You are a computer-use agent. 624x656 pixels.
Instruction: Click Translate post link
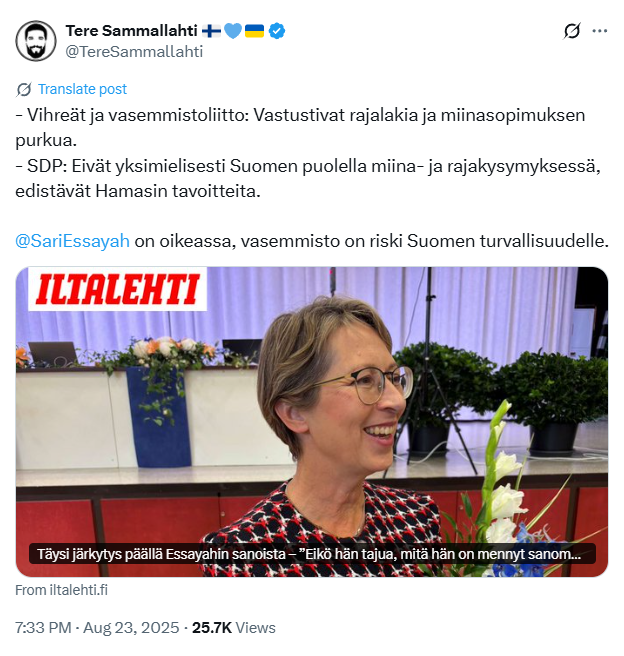tap(82, 89)
